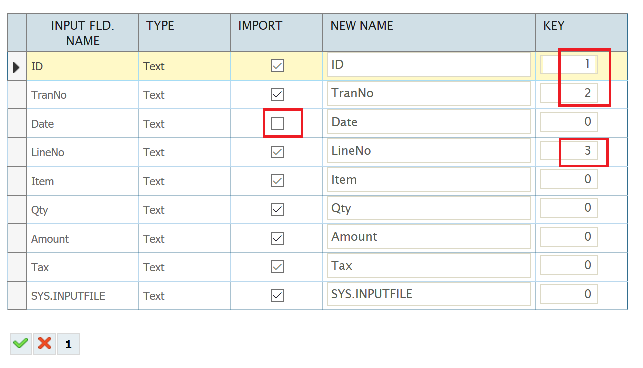Select the row header beside Item

17,181
